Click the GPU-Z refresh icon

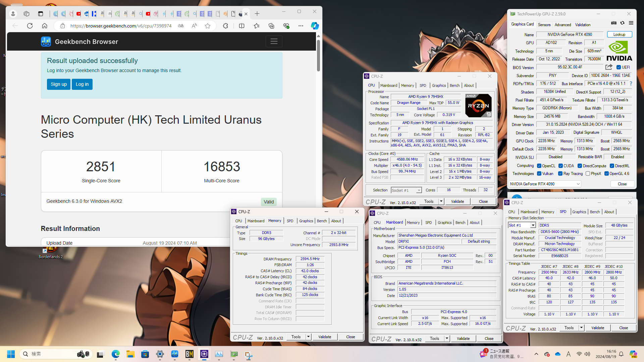622,23
